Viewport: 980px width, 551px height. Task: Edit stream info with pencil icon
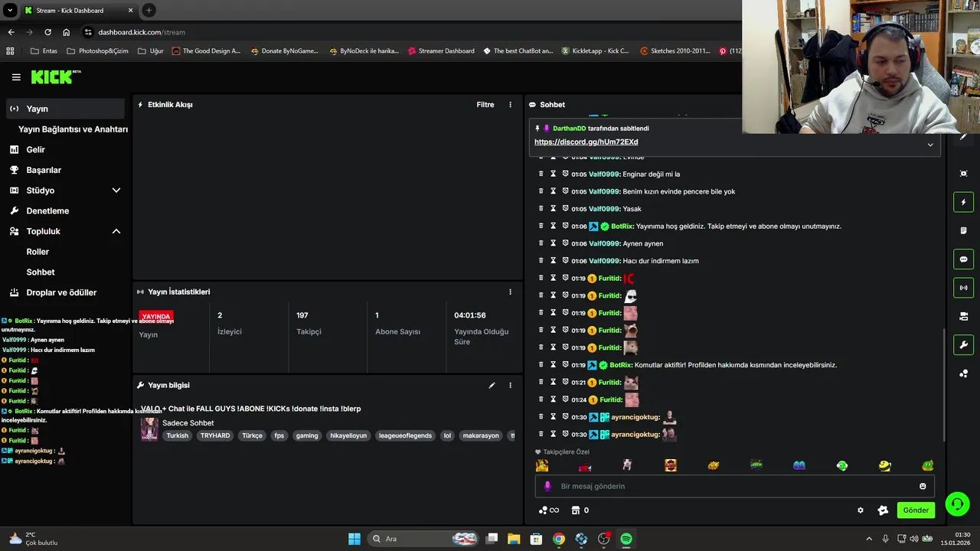pyautogui.click(x=492, y=385)
